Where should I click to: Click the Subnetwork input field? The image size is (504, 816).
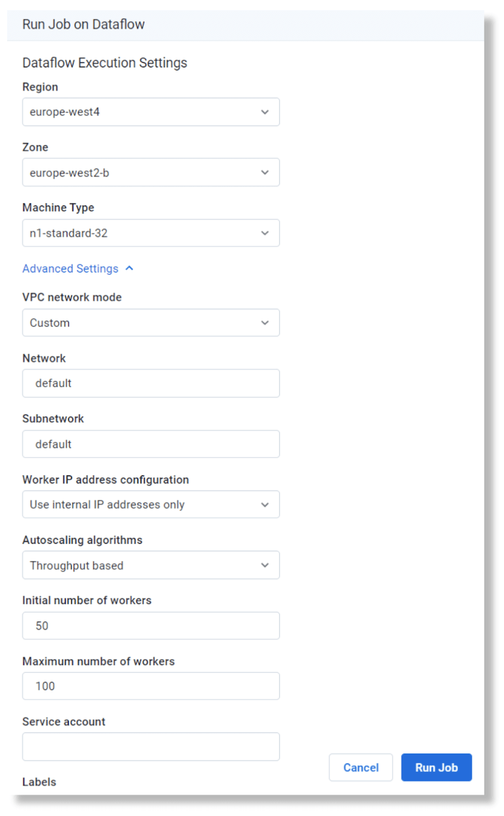coord(151,444)
